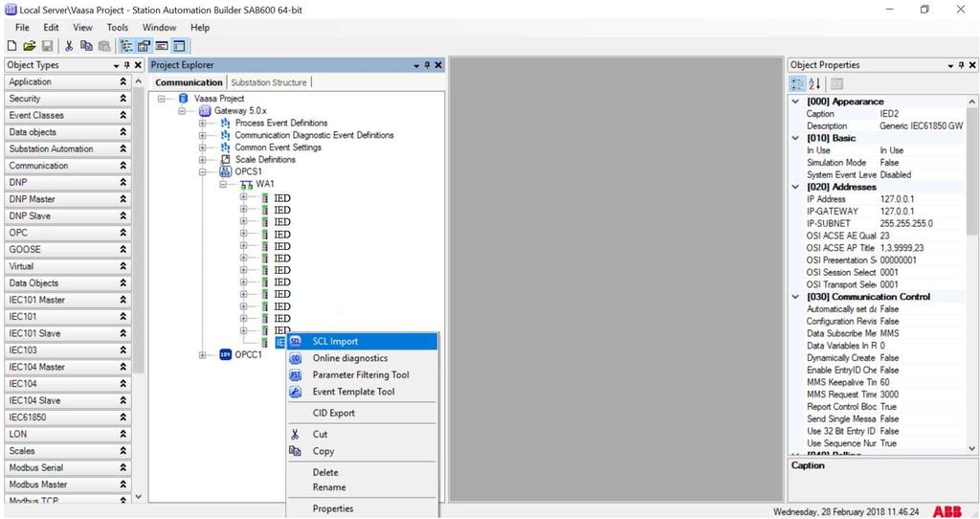
Task: Choose CID Export from context menu
Action: 363,414
